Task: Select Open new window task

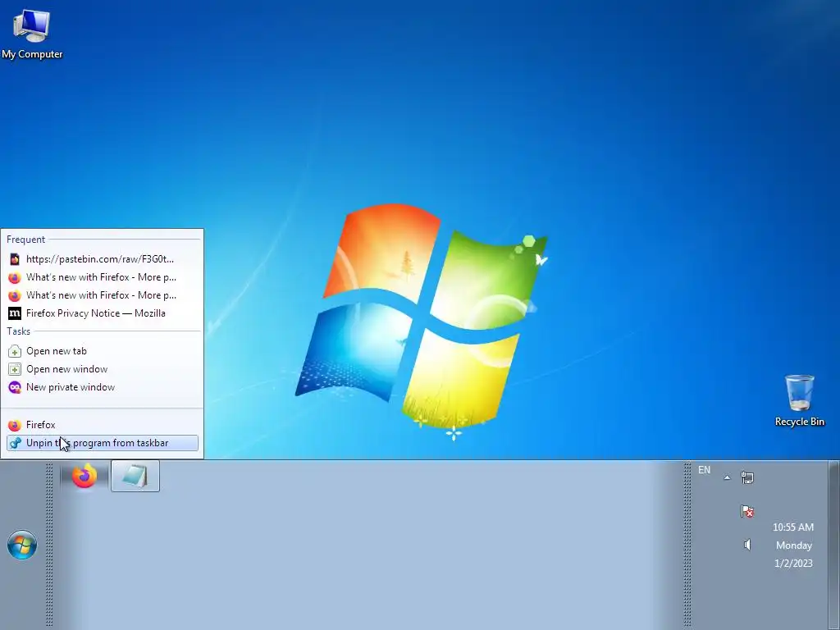Action: tap(103, 369)
